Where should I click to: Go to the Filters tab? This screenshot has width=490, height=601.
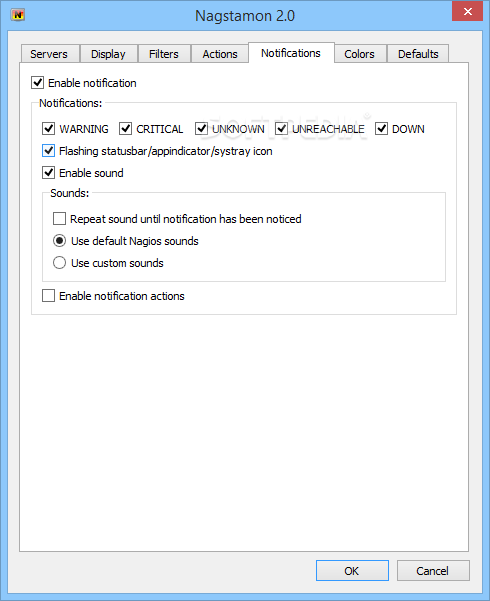(164, 54)
